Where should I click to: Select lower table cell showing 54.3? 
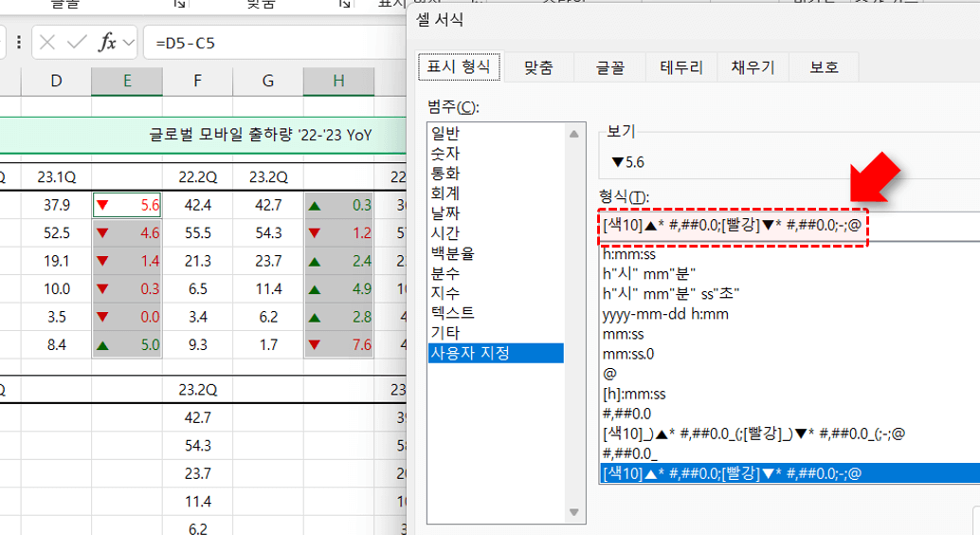197,446
